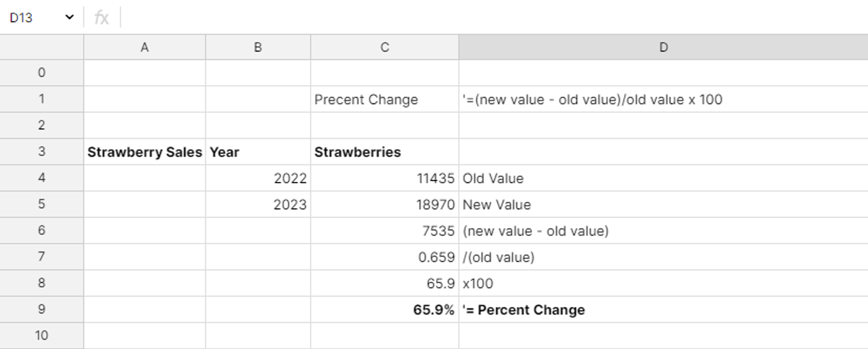Viewport: 868px width, 349px height.
Task: Select column header A
Action: coord(145,47)
